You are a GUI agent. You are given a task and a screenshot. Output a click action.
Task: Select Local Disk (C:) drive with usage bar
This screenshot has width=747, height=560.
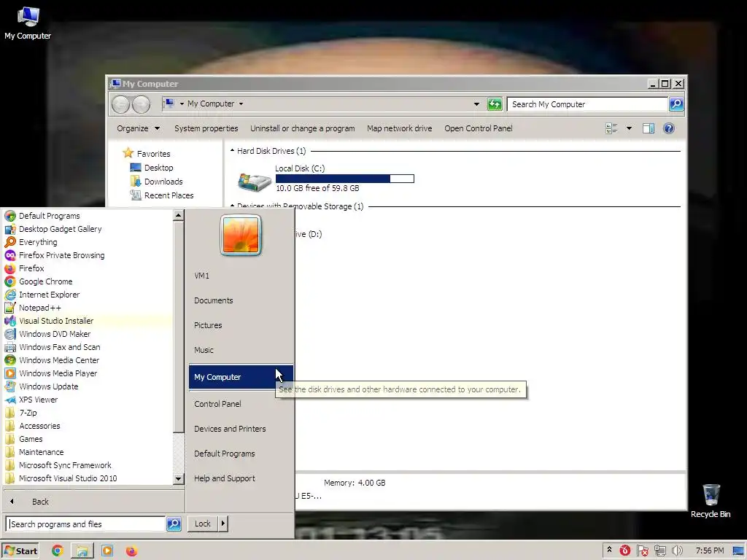(x=326, y=179)
